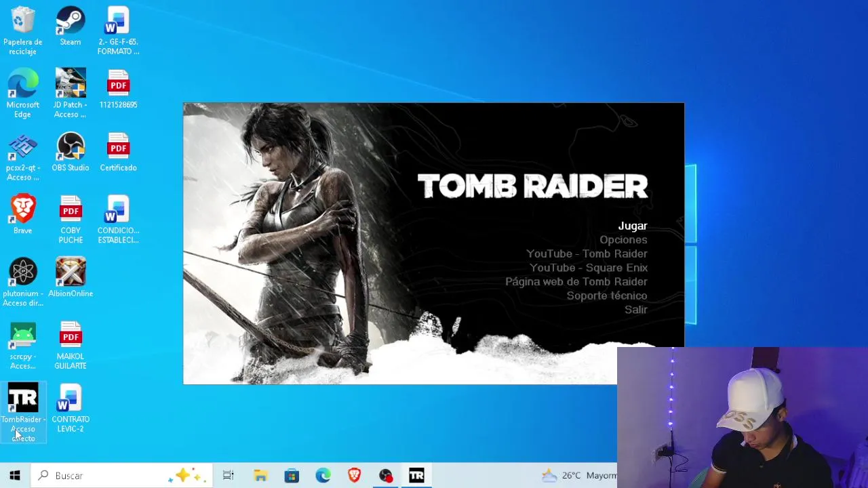Open Opciones in the Tomb Raider launcher

(623, 240)
